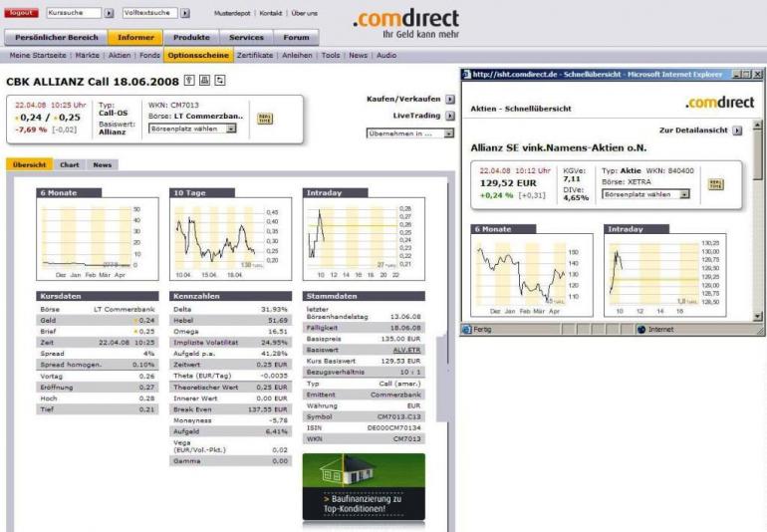The height and width of the screenshot is (532, 767).
Task: Click the popup vertical scrollbar thumb
Action: [758, 154]
